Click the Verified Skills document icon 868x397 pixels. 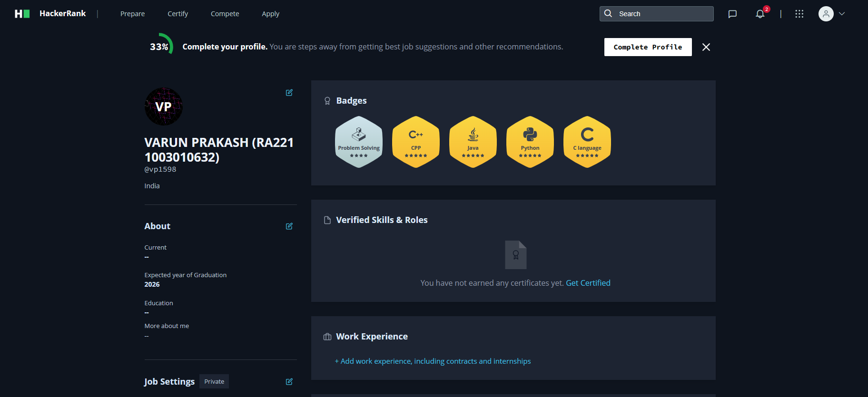click(x=327, y=220)
